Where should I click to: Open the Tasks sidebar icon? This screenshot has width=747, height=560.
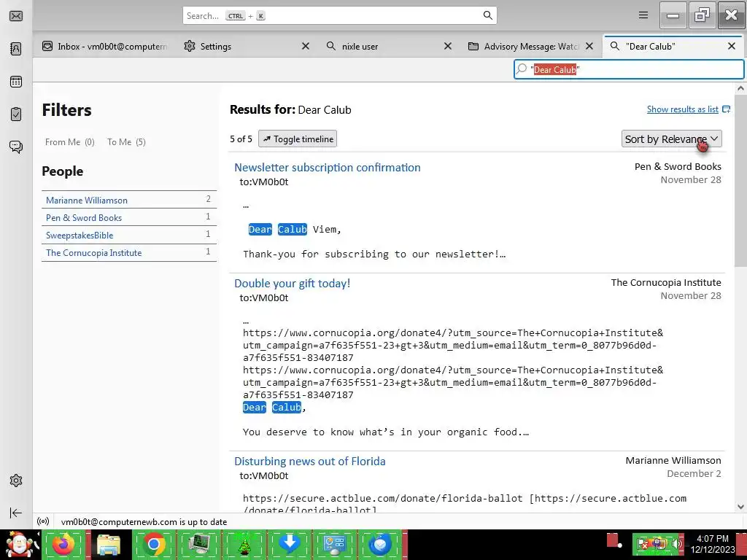(x=16, y=114)
